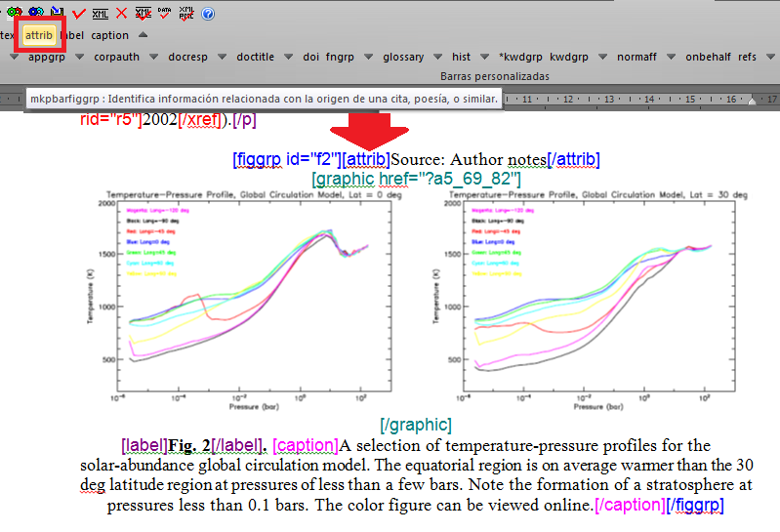This screenshot has height=532, width=780.
Task: Select the doctitle toolbar item
Action: click(x=255, y=58)
